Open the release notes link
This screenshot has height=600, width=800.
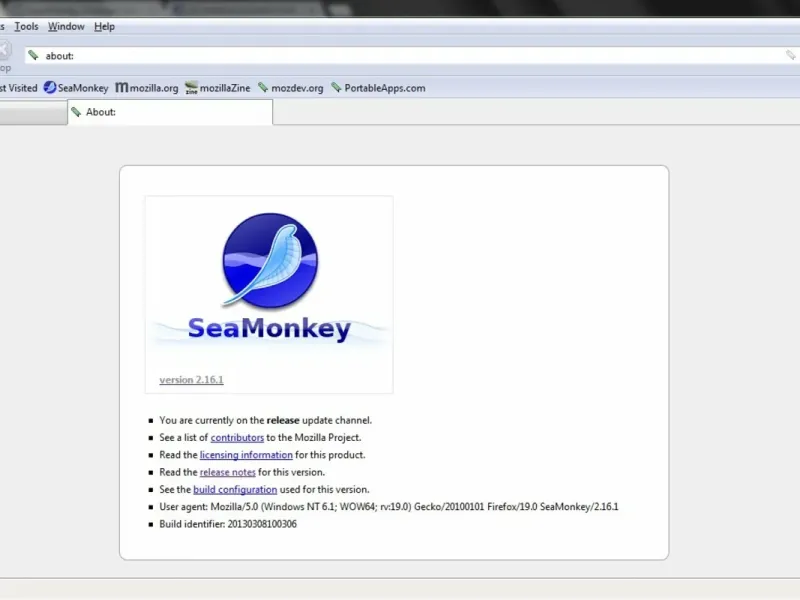pyautogui.click(x=228, y=472)
